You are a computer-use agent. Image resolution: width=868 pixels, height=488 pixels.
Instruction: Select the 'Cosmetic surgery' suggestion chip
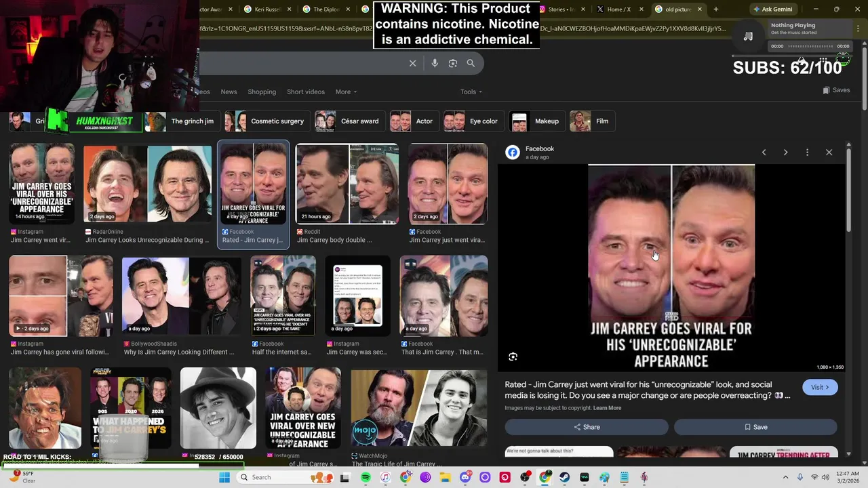pos(267,121)
